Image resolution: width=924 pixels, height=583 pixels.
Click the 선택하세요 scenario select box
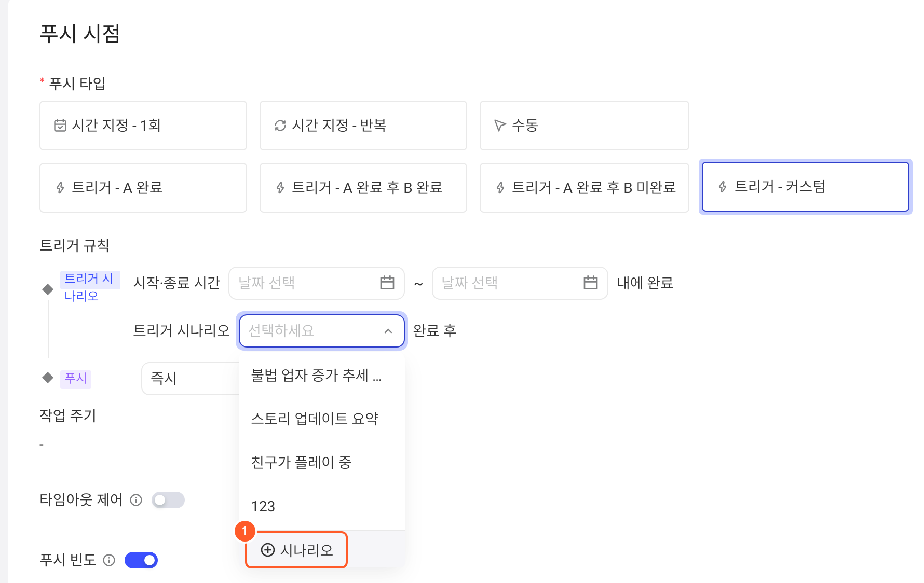point(322,331)
